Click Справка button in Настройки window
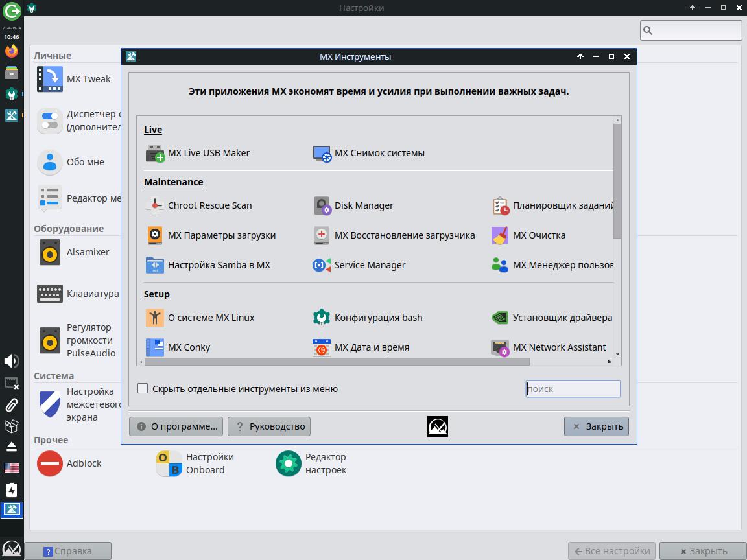Screen dimensions: 747x560 (x=67, y=551)
